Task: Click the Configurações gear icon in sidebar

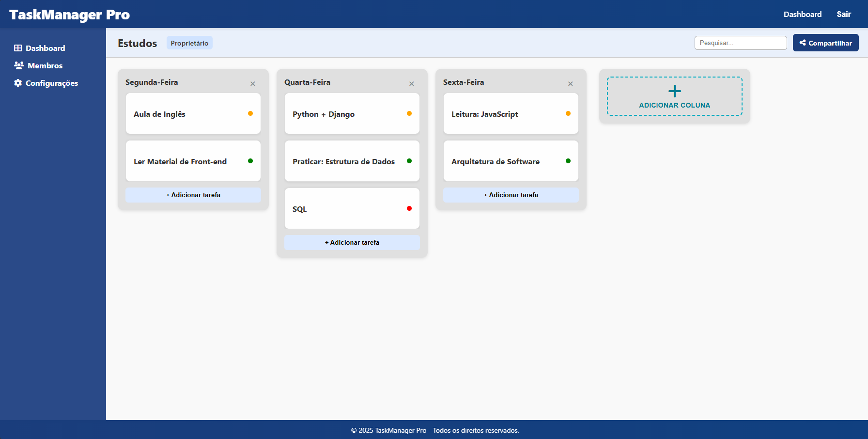Action: pyautogui.click(x=18, y=83)
